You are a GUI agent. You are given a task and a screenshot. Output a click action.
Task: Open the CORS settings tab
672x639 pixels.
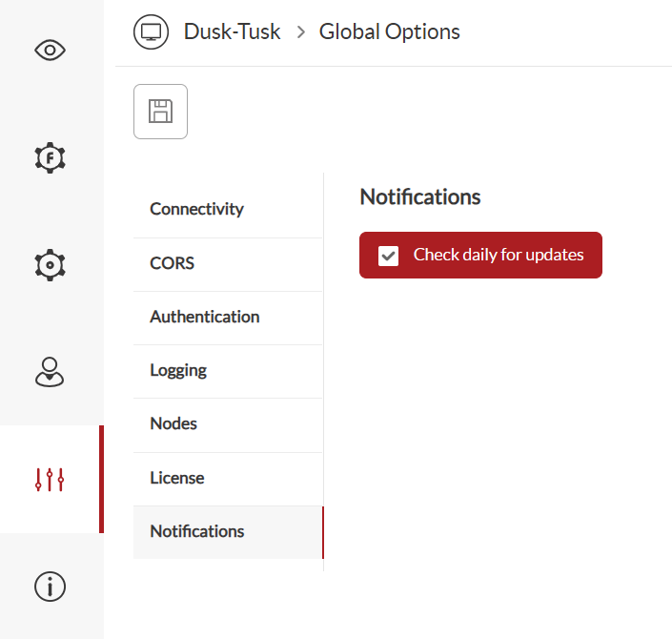point(228,263)
